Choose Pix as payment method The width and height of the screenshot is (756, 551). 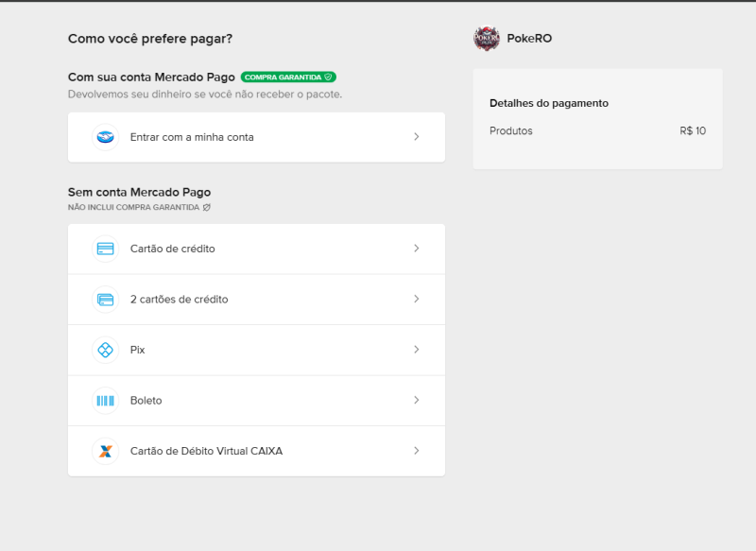click(x=138, y=350)
